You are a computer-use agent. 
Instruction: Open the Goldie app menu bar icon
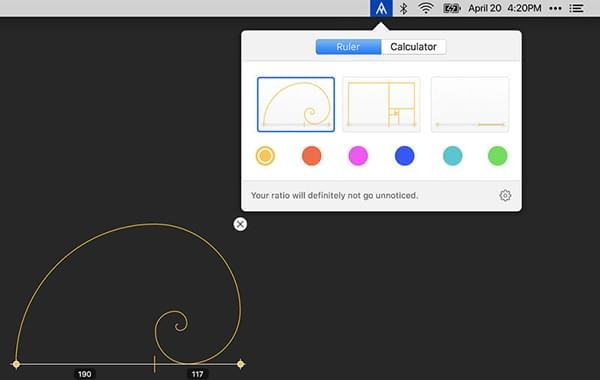click(381, 8)
